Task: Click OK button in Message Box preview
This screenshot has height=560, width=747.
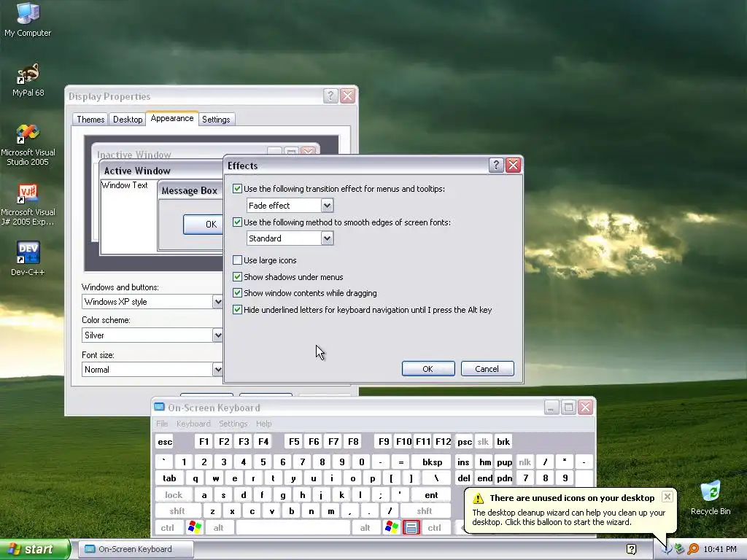Action: (x=204, y=225)
